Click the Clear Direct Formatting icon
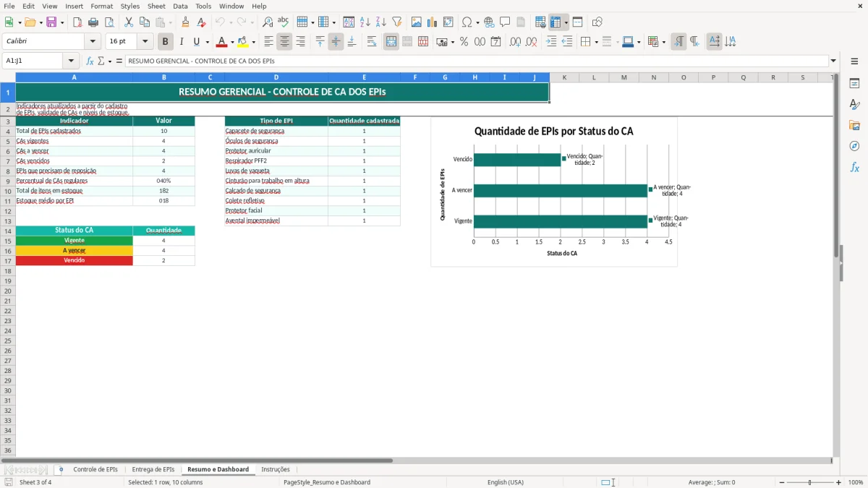The height and width of the screenshot is (488, 868). (202, 22)
